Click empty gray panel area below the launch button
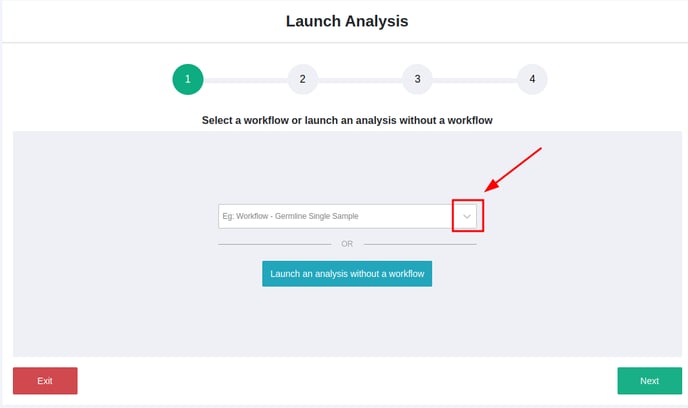The image size is (688, 408). point(347,322)
